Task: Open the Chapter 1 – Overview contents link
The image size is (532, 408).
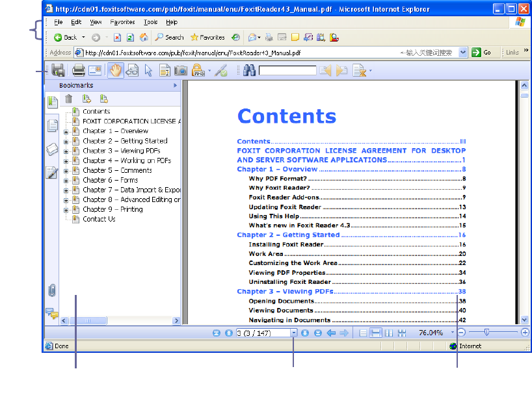Action: coord(351,169)
